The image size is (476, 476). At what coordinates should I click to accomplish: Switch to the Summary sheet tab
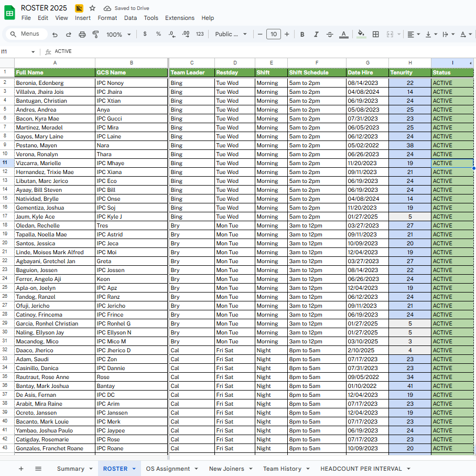pos(71,469)
